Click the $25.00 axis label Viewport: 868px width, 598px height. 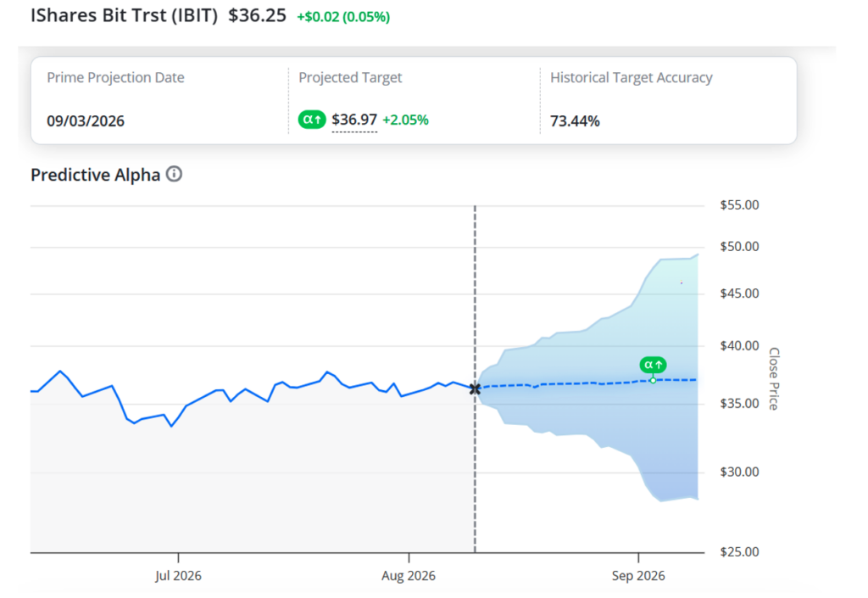[739, 552]
